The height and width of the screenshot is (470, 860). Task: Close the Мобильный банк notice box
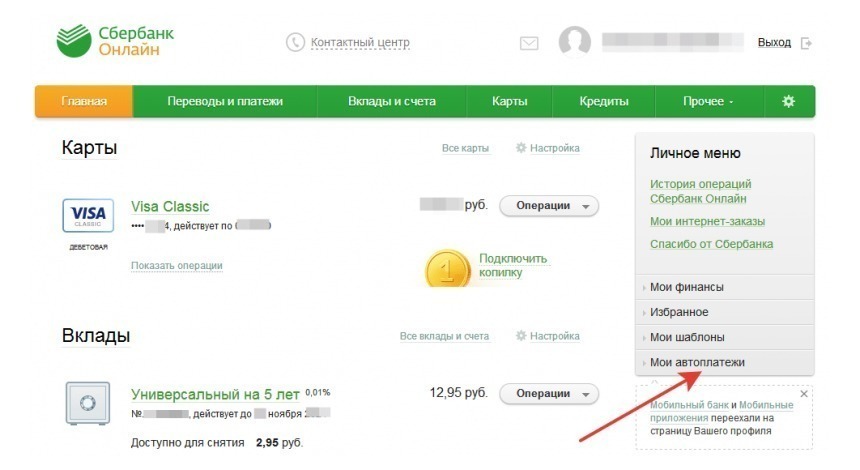pyautogui.click(x=804, y=394)
